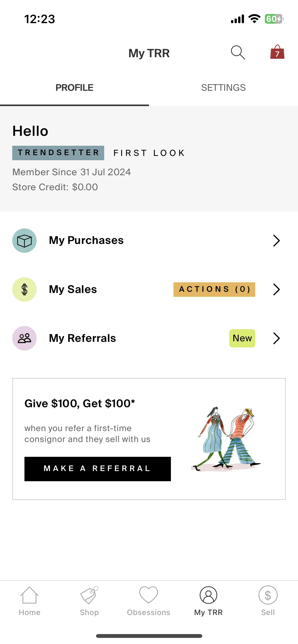Expand My Sales chevron arrow

coord(277,289)
